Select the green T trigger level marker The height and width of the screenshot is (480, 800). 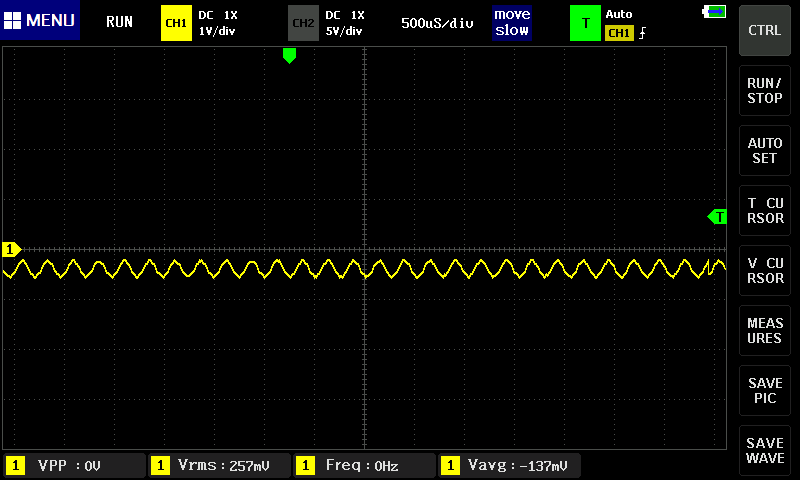(717, 217)
